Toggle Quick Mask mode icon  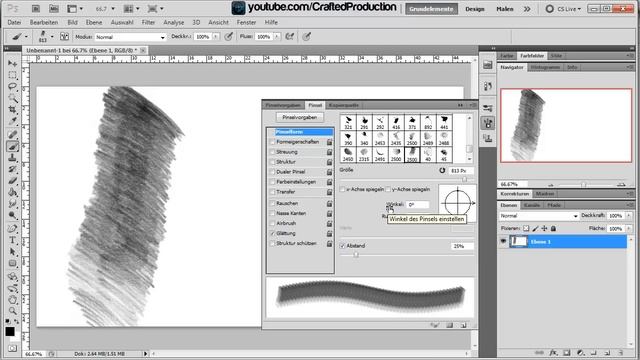(x=12, y=348)
